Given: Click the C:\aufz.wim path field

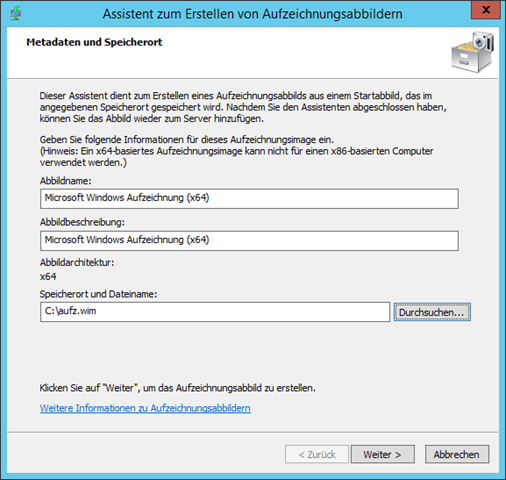Looking at the screenshot, I should (215, 312).
